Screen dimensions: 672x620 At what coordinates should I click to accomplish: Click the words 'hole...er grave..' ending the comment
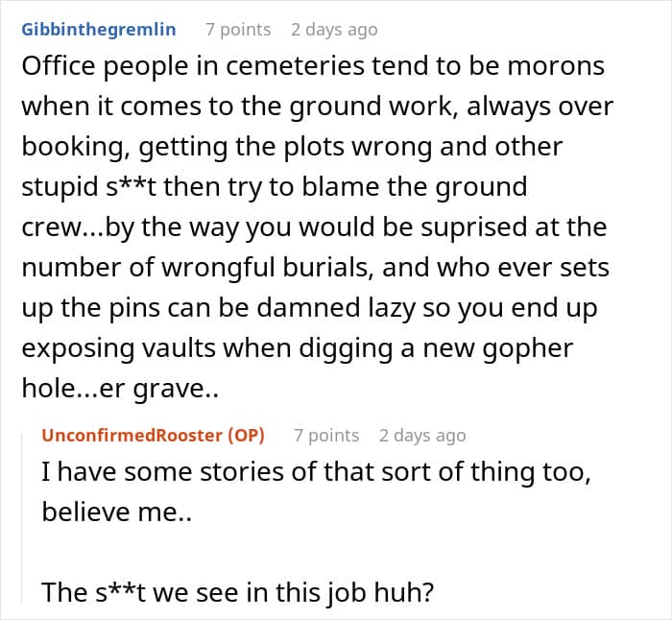coord(120,389)
